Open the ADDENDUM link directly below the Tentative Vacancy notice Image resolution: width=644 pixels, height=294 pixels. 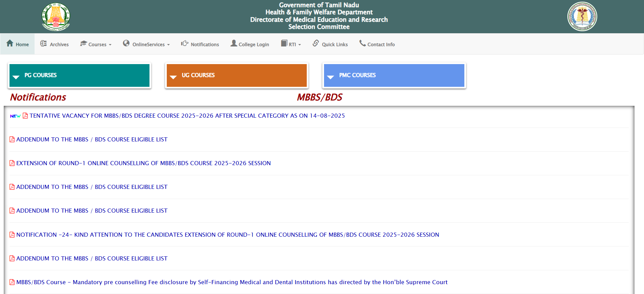point(92,139)
